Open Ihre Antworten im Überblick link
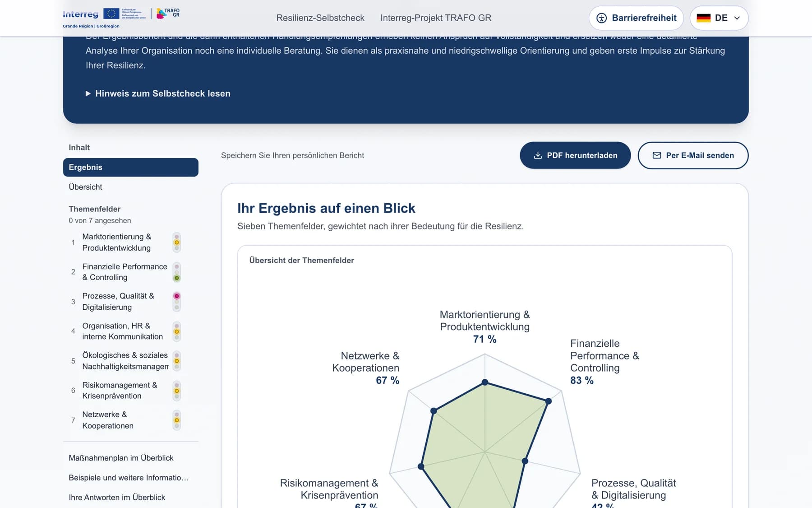Viewport: 812px width, 508px height. (x=117, y=498)
